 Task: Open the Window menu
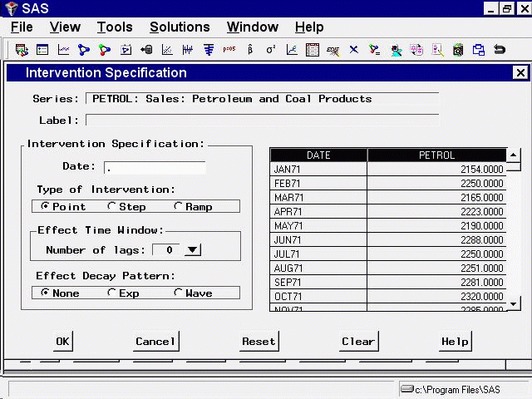[253, 27]
